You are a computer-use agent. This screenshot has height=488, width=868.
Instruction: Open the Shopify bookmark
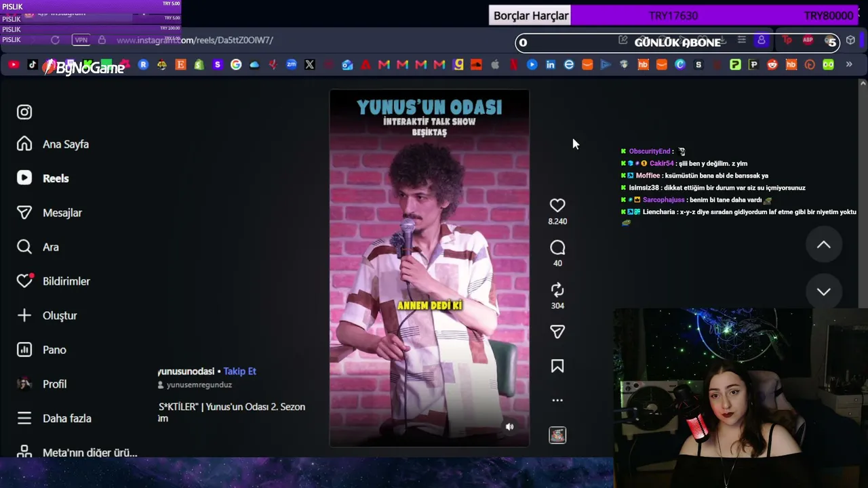199,64
